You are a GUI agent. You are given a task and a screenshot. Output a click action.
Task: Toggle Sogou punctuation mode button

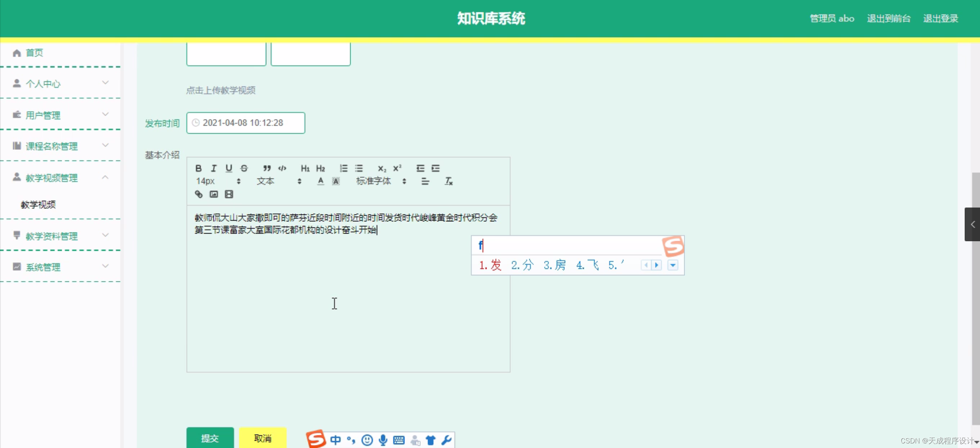pyautogui.click(x=351, y=440)
